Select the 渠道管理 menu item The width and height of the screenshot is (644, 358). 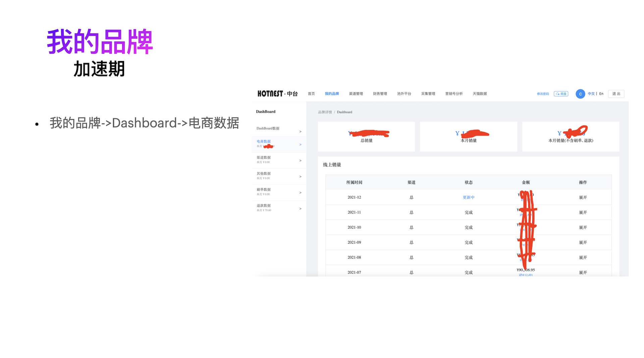[356, 94]
